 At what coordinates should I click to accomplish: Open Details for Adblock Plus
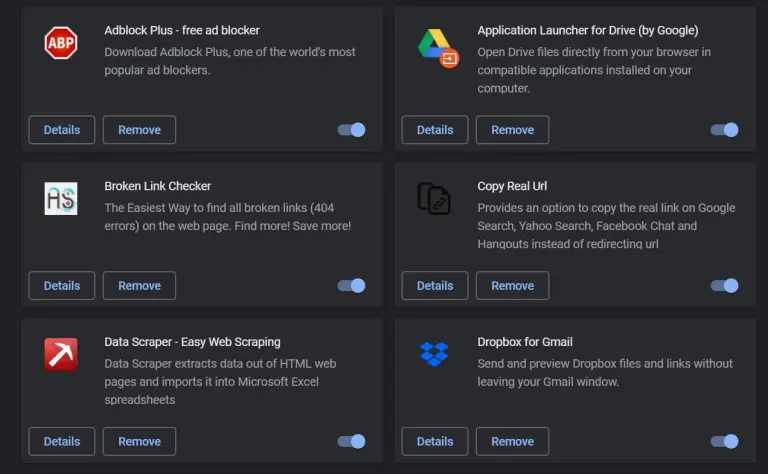[62, 130]
